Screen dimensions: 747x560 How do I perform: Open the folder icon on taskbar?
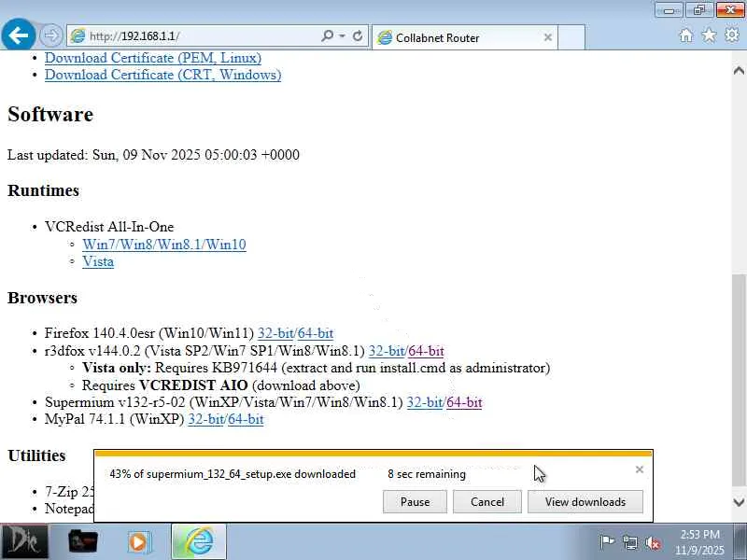(x=83, y=541)
